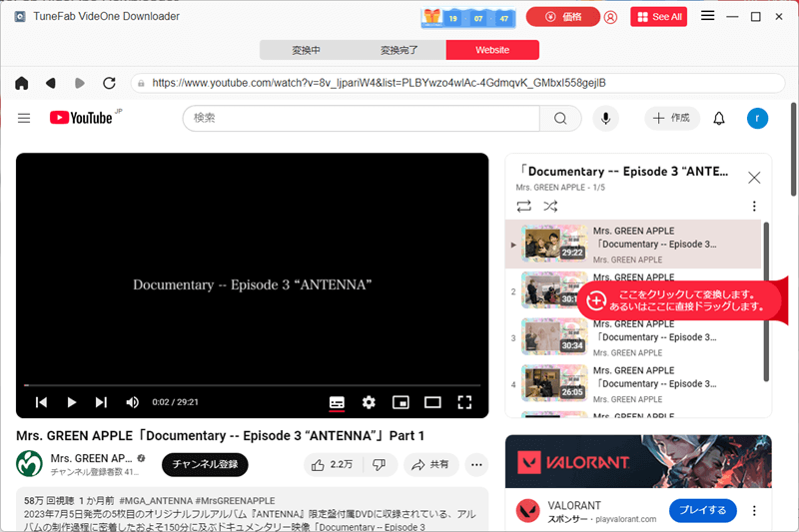Open YouTube notifications bell
799x532 pixels.
(x=719, y=118)
